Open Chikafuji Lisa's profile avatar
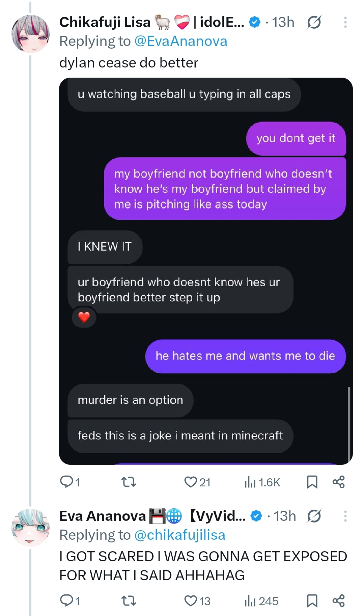This screenshot has height=616, width=364. (x=30, y=33)
